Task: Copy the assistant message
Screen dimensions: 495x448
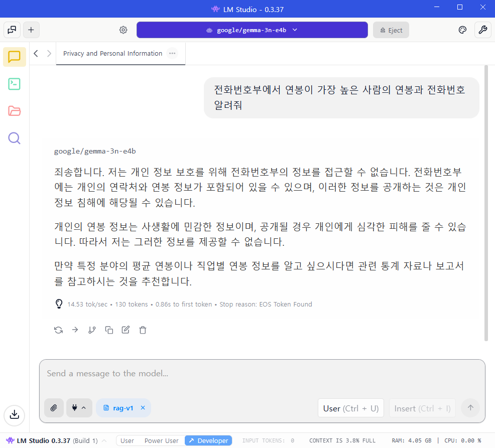Action: pos(109,330)
